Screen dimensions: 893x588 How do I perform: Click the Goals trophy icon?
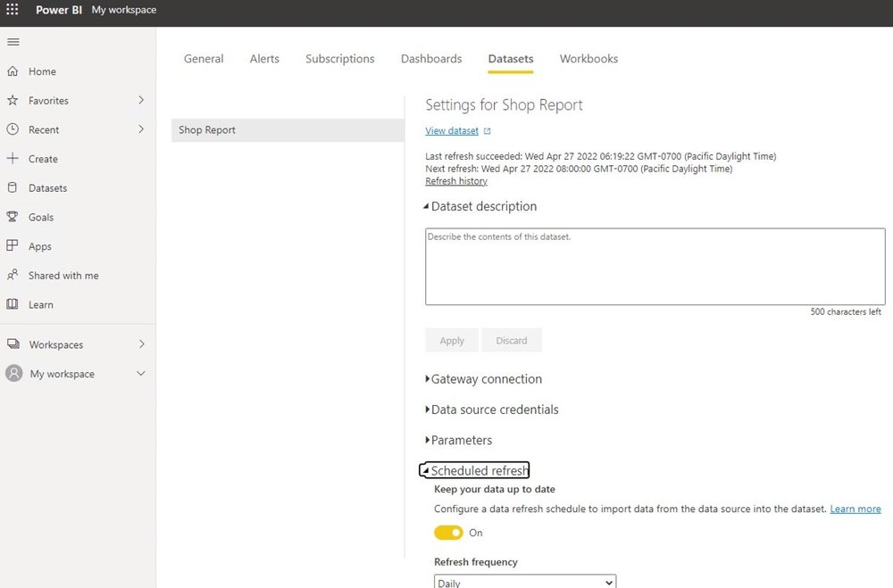(x=13, y=216)
